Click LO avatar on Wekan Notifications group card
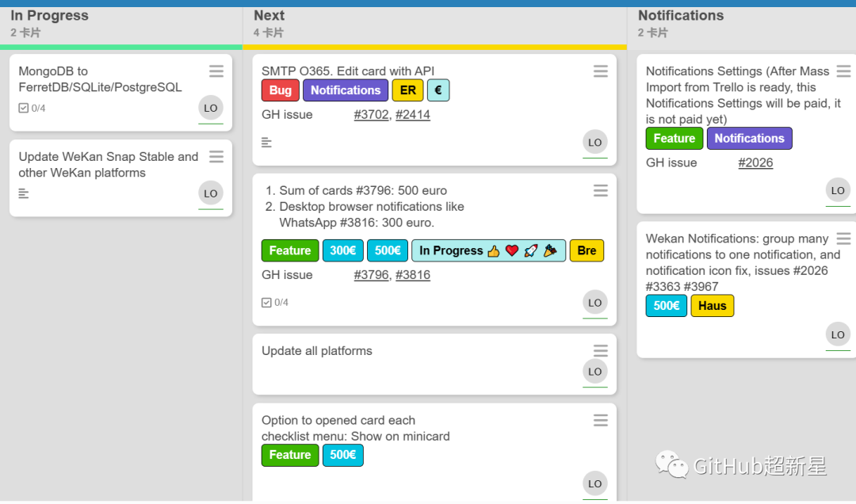This screenshot has height=504, width=856. tap(838, 334)
